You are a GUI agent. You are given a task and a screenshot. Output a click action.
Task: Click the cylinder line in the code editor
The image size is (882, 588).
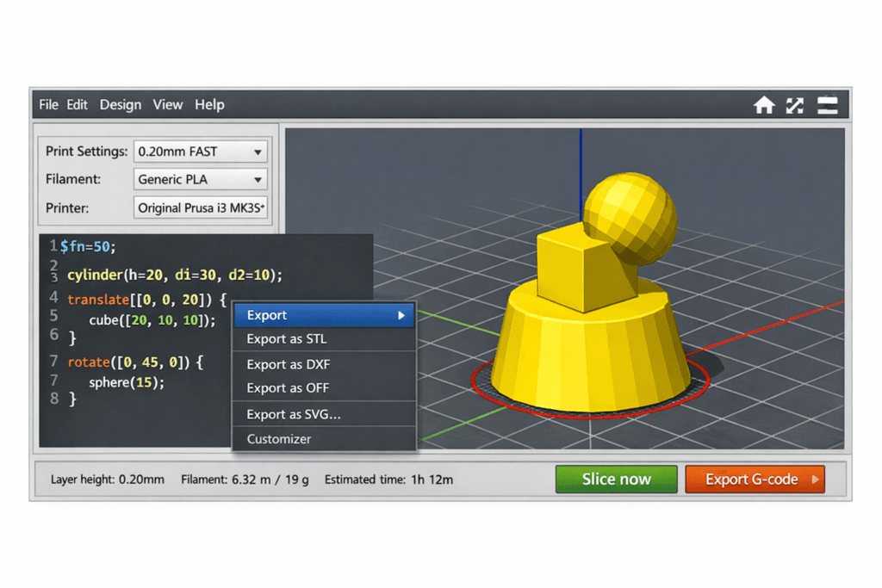click(138, 275)
